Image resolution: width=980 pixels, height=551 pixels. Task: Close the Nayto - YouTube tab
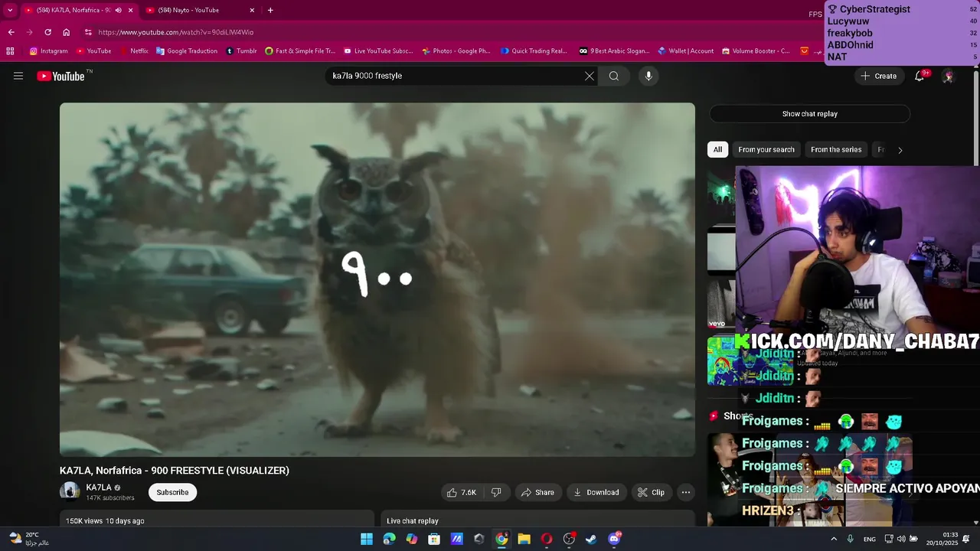(x=252, y=10)
